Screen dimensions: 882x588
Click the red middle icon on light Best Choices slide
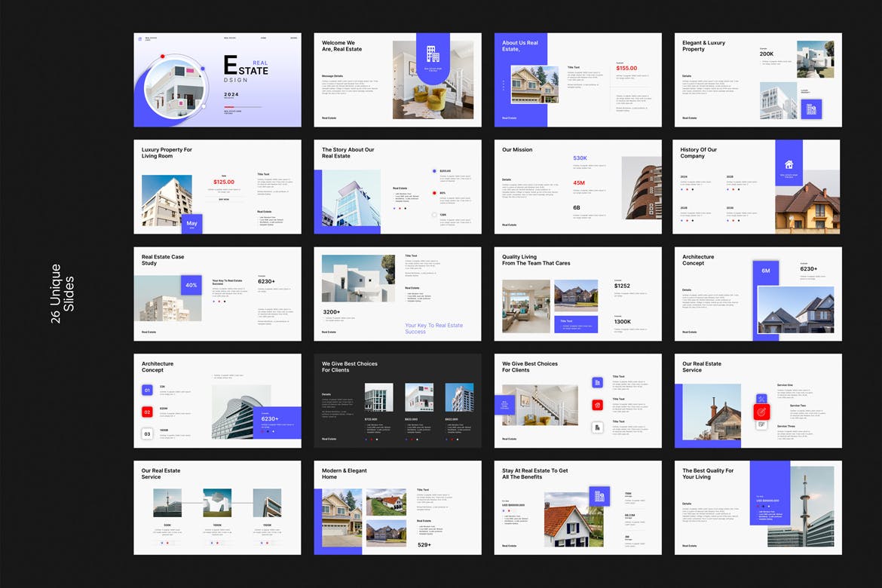pos(597,405)
